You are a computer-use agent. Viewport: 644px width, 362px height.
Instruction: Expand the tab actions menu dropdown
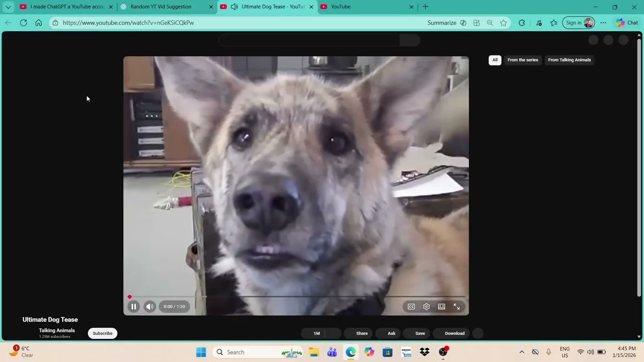click(8, 7)
